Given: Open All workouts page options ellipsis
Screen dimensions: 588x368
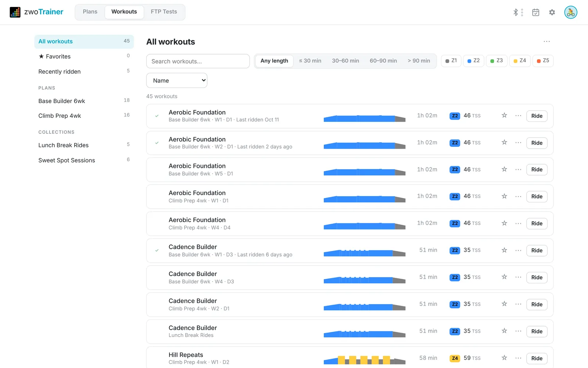Looking at the screenshot, I should (x=547, y=42).
